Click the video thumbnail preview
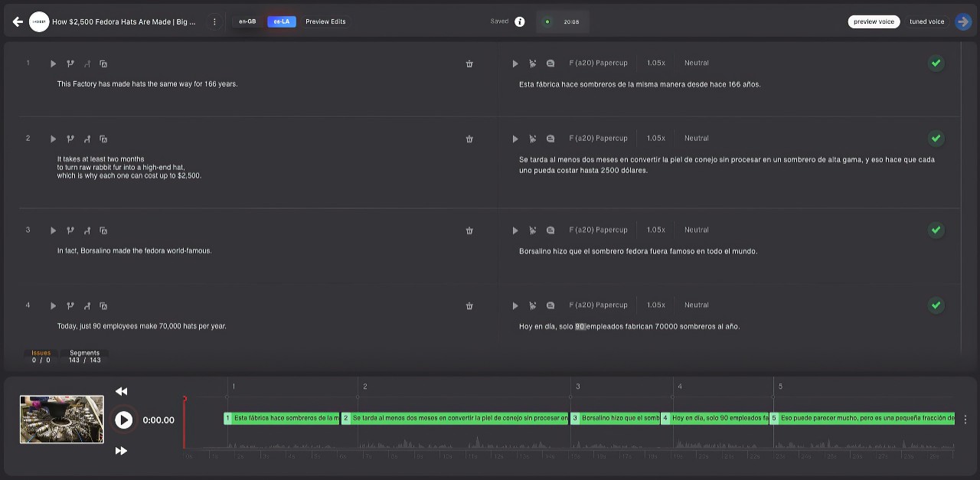This screenshot has width=980, height=480. [x=62, y=420]
